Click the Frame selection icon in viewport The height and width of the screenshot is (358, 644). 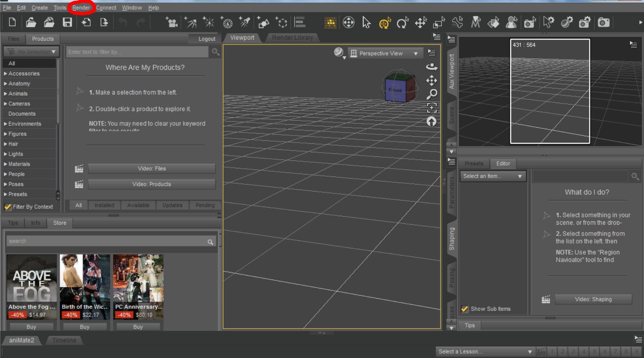432,108
